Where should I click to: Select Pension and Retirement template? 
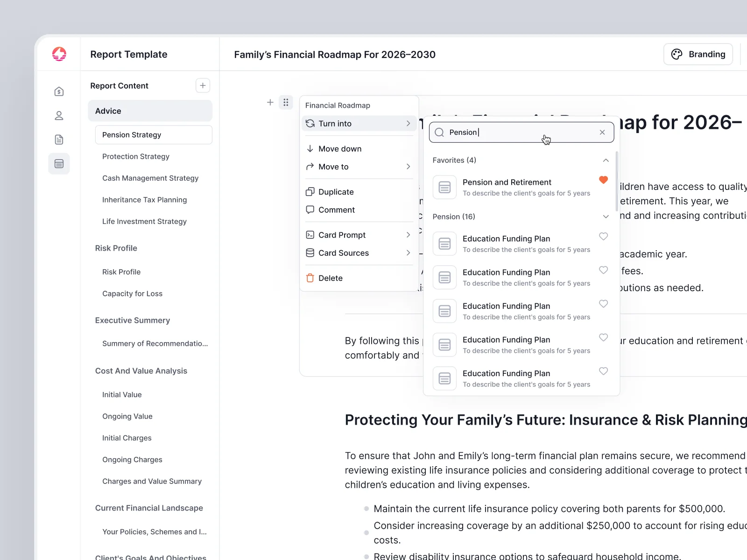pyautogui.click(x=521, y=187)
